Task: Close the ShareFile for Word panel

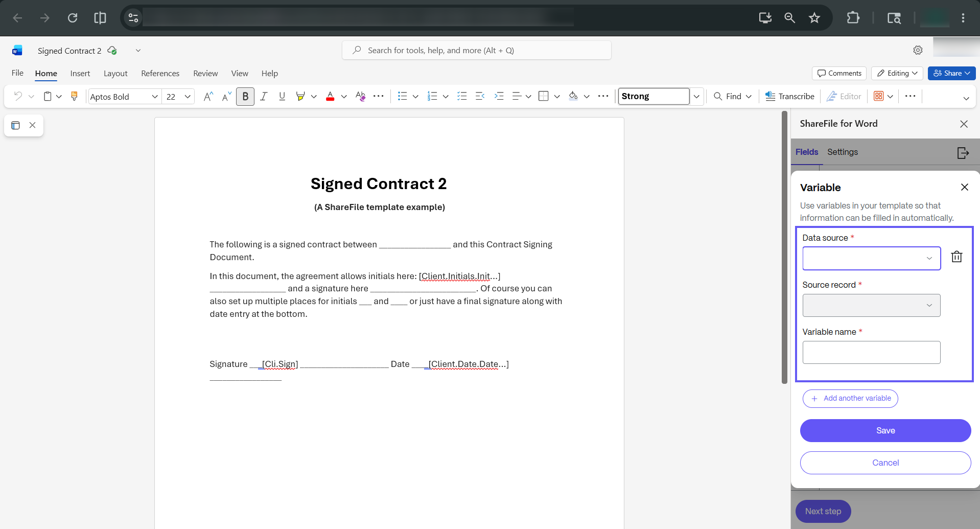Action: [964, 124]
